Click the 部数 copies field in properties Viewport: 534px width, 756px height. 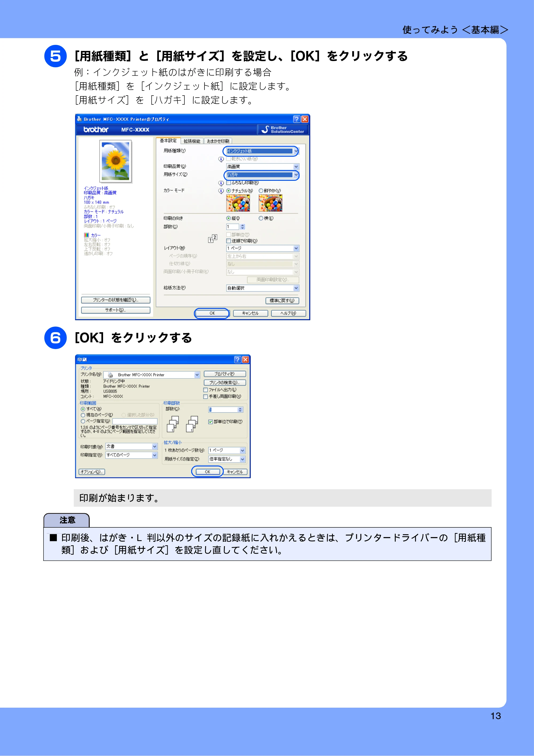coord(233,227)
